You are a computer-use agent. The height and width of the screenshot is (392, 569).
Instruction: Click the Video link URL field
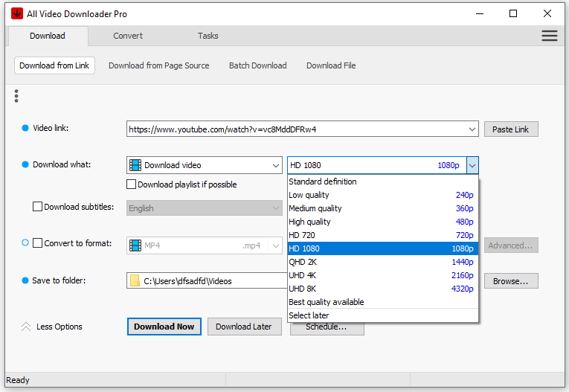pos(298,129)
